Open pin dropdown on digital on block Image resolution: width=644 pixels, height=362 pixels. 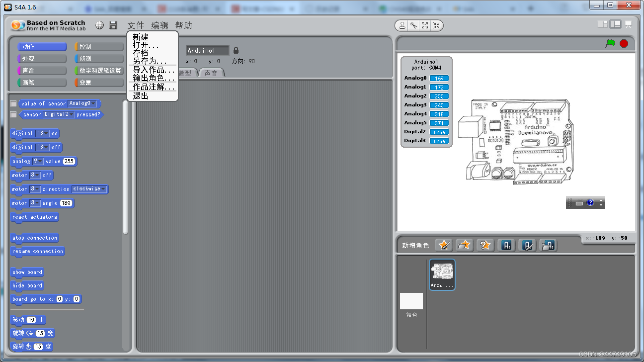click(42, 133)
